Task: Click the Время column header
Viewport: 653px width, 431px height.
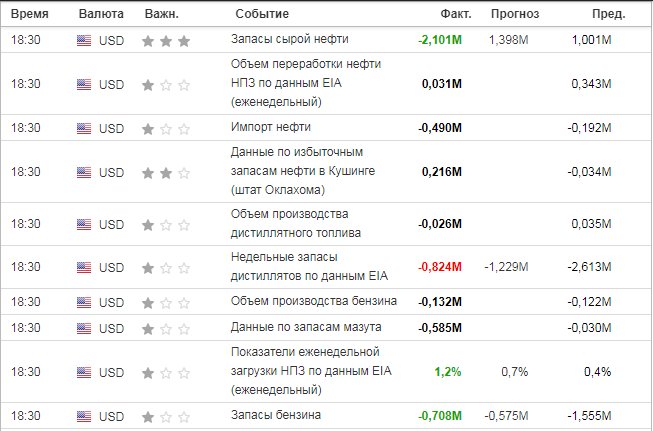Action: click(30, 14)
